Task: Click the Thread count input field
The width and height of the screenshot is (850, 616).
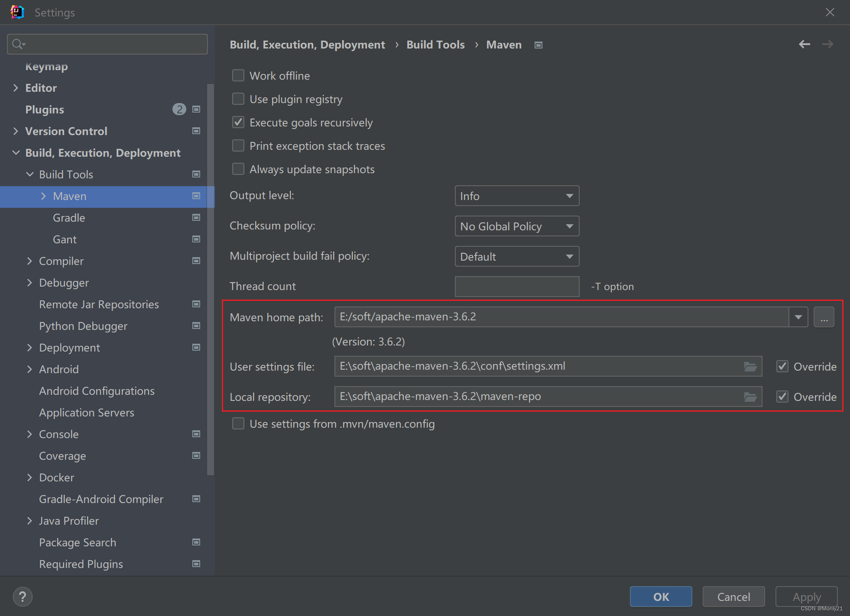Action: coord(517,287)
